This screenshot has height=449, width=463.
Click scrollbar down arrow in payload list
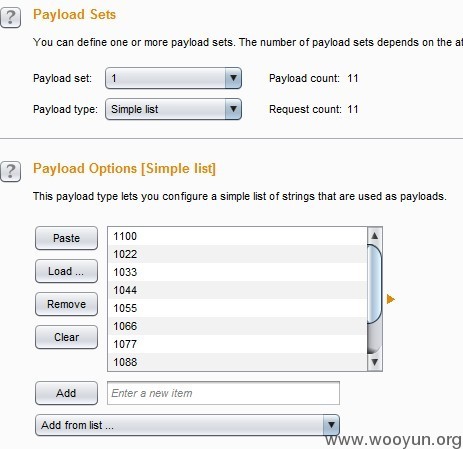click(375, 362)
